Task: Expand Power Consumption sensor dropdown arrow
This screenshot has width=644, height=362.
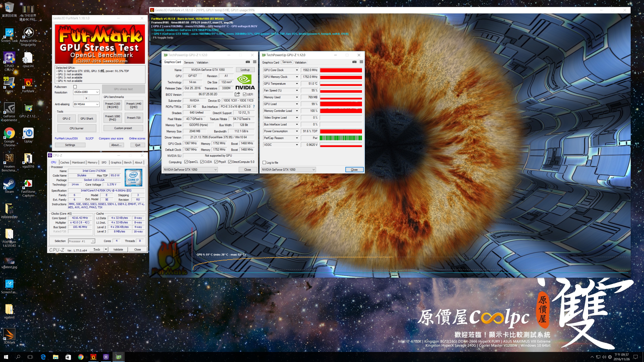Action: [297, 131]
